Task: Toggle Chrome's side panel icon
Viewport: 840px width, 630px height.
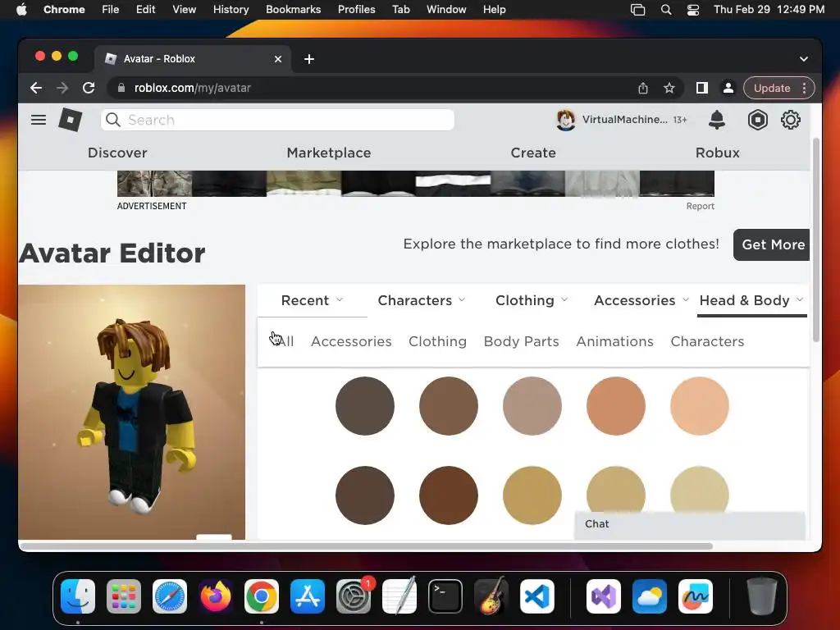Action: click(702, 88)
